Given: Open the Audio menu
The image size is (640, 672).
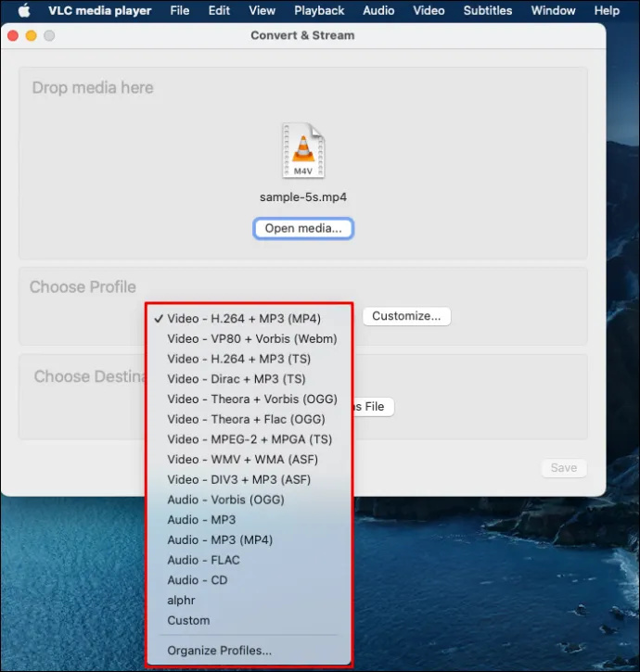Looking at the screenshot, I should (x=378, y=11).
